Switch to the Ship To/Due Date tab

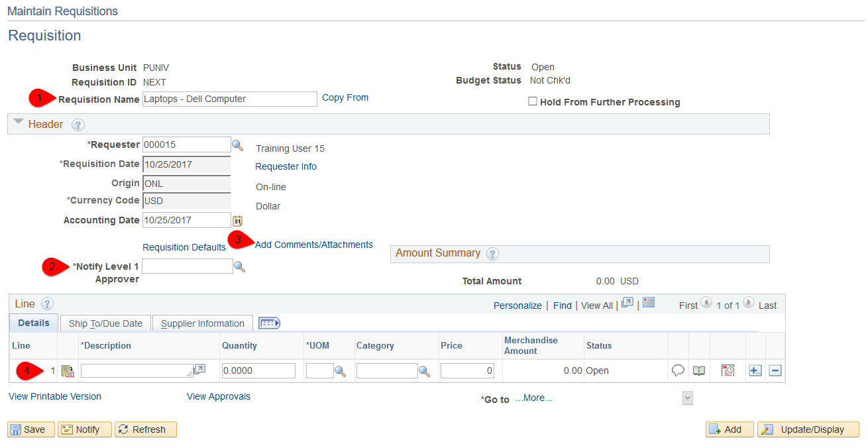point(105,323)
